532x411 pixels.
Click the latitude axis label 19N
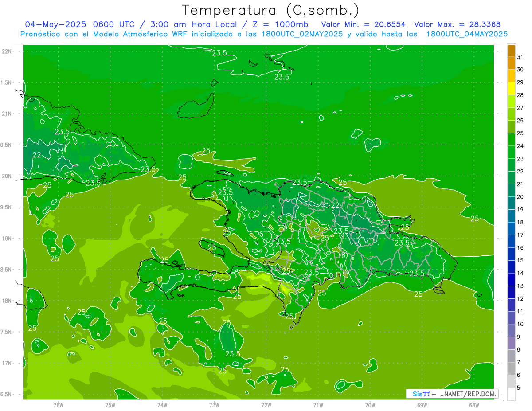[x=7, y=239]
